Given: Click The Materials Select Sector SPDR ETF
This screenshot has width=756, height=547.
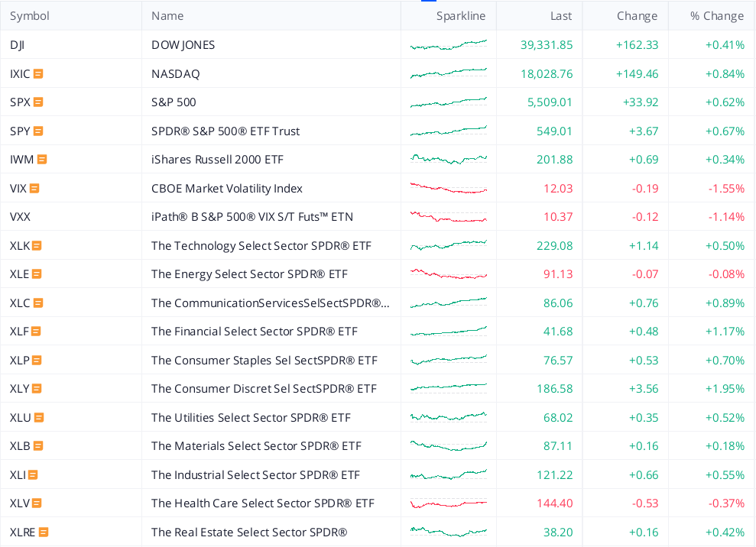Looking at the screenshot, I should coord(256,446).
